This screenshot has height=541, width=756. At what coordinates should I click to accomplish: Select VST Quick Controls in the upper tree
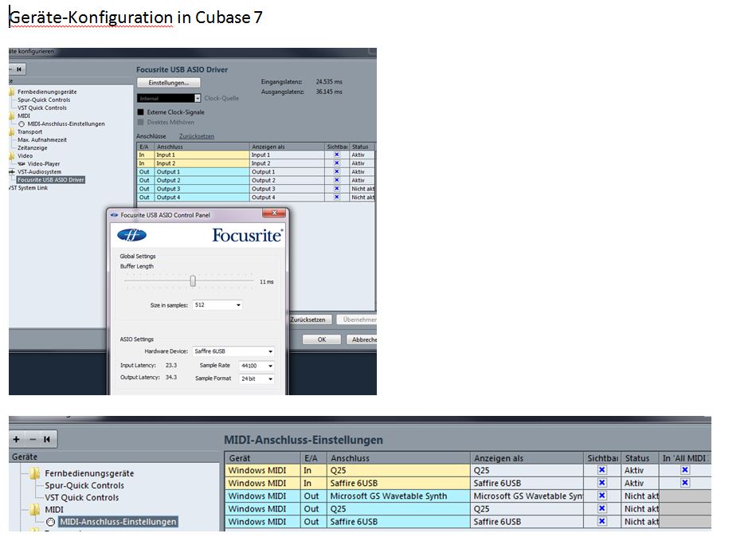click(x=42, y=108)
